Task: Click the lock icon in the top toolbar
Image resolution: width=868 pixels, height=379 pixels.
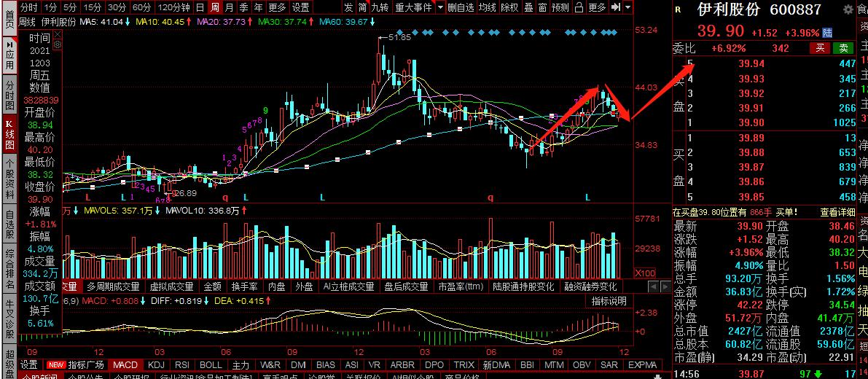Action: pos(579,7)
